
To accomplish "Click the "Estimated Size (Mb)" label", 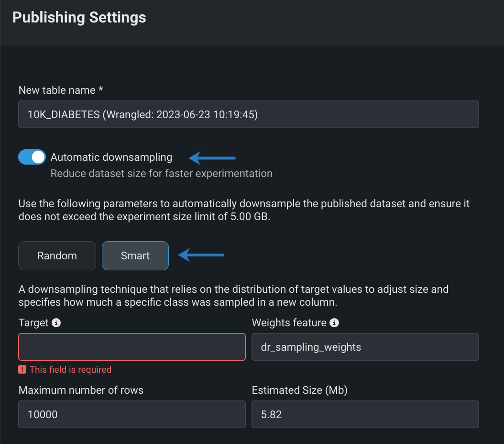I will click(x=299, y=390).
